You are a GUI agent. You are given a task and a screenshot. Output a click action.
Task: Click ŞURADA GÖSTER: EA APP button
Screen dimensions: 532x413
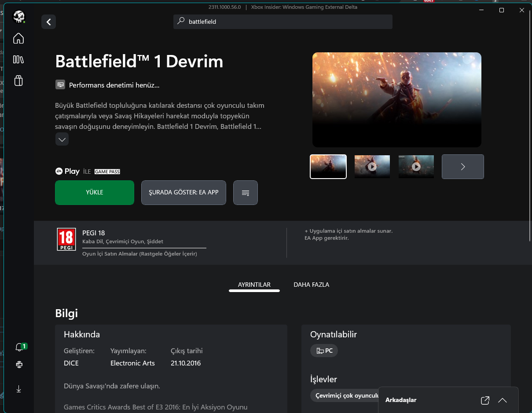click(x=183, y=193)
